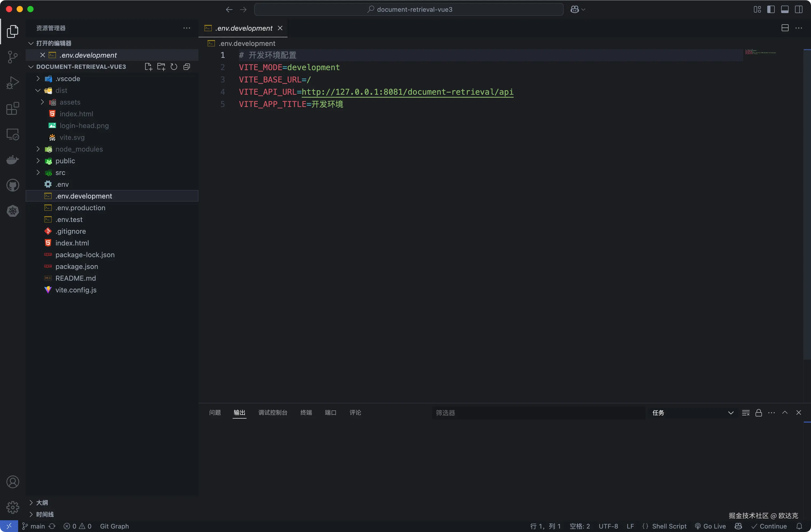Toggle the primary sidebar visibility
The height and width of the screenshot is (532, 811).
click(771, 9)
